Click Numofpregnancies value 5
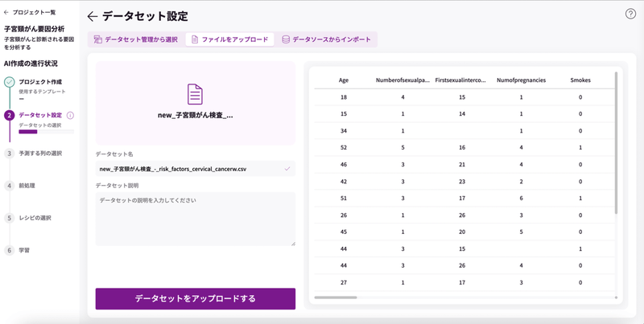The height and width of the screenshot is (324, 644). (x=521, y=232)
